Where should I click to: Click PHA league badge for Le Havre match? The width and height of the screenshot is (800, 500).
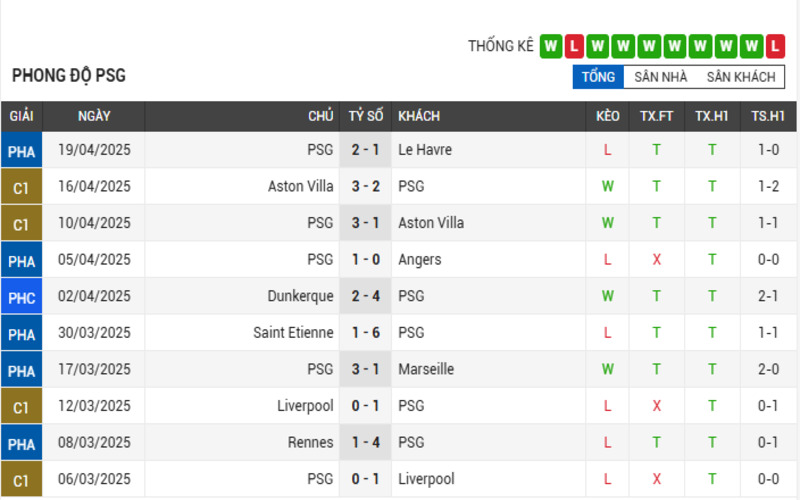21,151
